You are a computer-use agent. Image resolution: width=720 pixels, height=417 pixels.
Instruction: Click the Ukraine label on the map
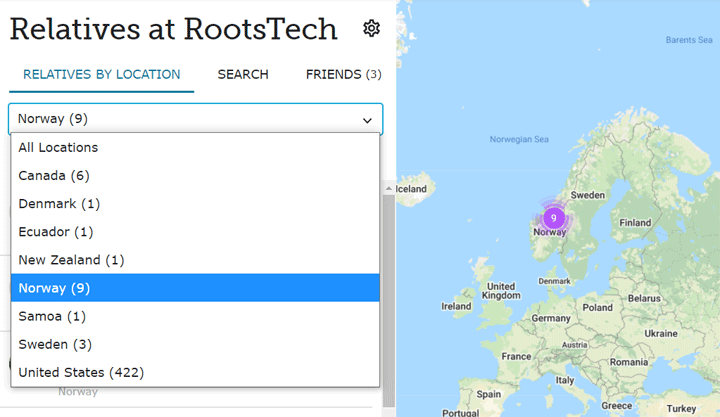pyautogui.click(x=661, y=334)
